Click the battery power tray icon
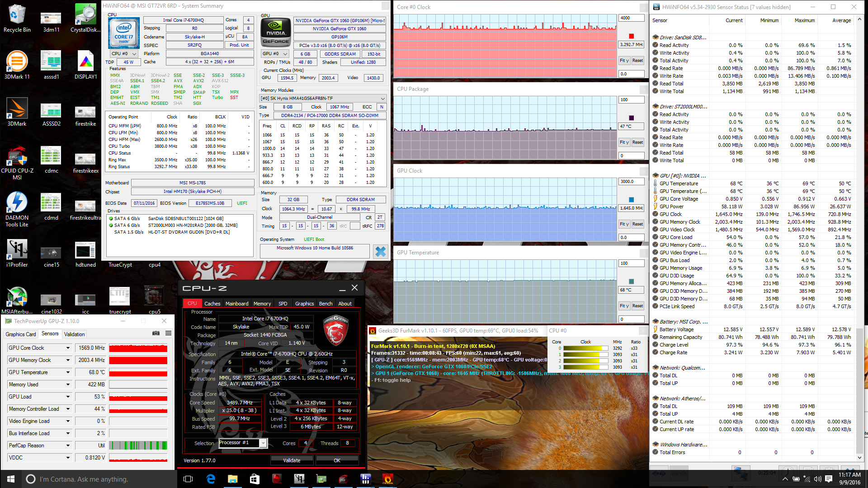This screenshot has height=488, width=868. pos(796,479)
